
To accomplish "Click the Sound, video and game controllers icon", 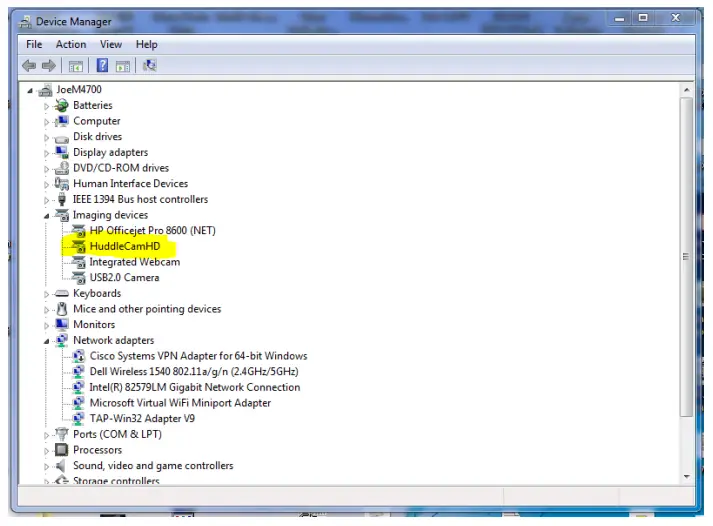I will pyautogui.click(x=60, y=466).
